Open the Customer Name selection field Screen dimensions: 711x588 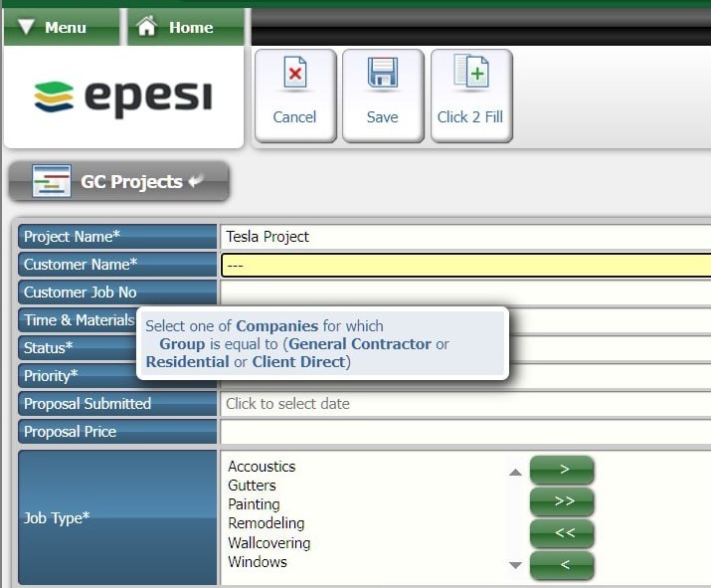click(465, 265)
